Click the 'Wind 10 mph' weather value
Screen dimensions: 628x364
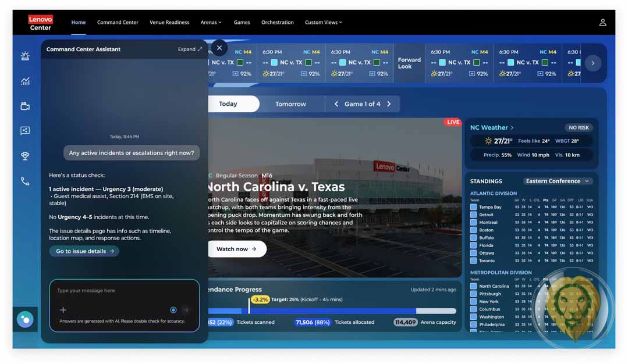[533, 155]
